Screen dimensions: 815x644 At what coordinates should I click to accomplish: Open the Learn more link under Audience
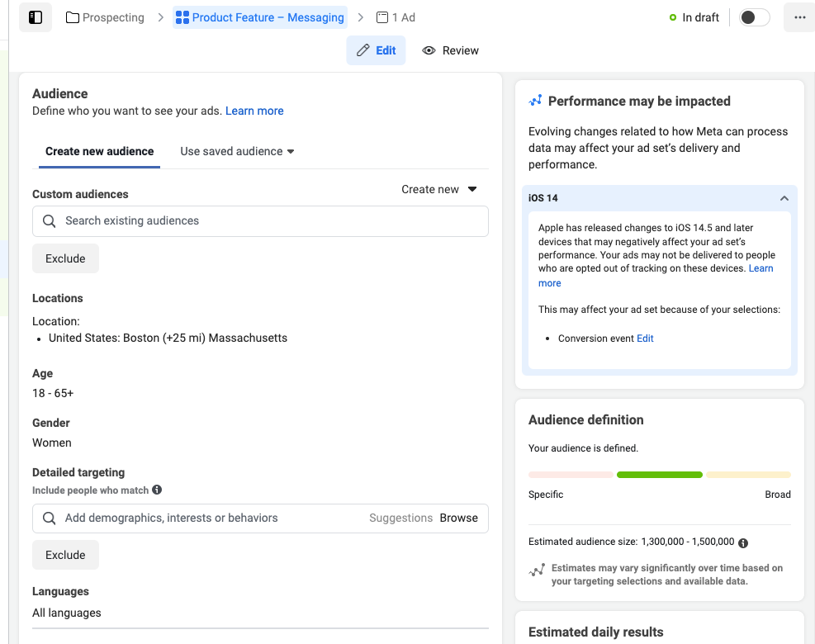pyautogui.click(x=254, y=111)
